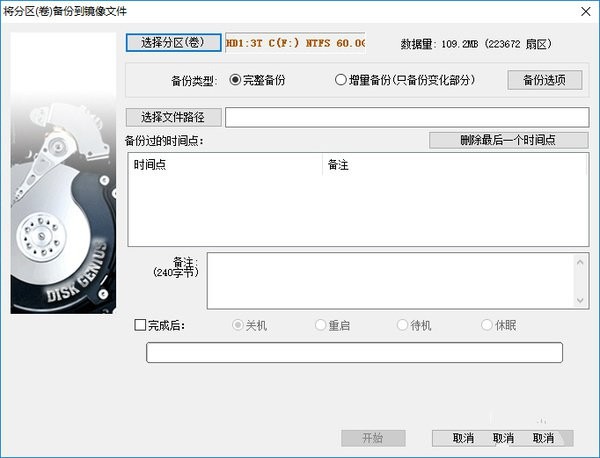Select 关机 after-completion option
The width and height of the screenshot is (600, 458).
tap(249, 325)
